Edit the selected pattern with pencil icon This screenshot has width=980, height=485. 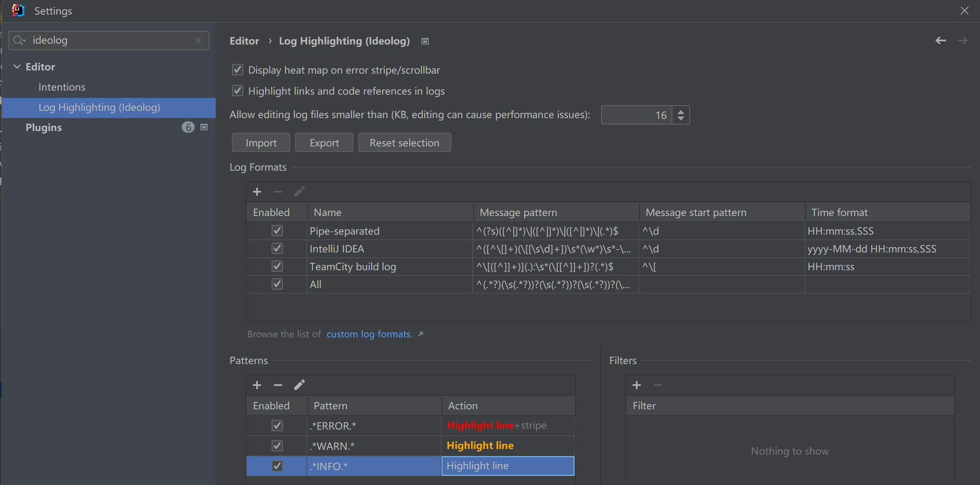299,385
